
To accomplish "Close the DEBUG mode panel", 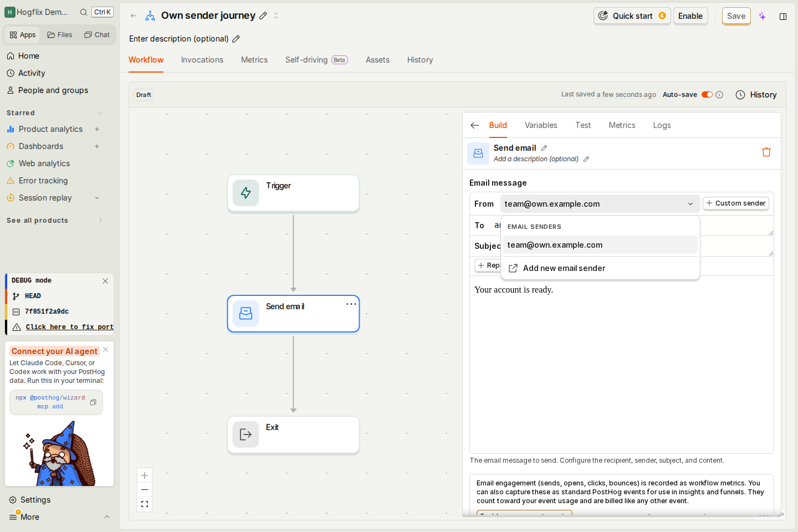I will click(x=105, y=281).
